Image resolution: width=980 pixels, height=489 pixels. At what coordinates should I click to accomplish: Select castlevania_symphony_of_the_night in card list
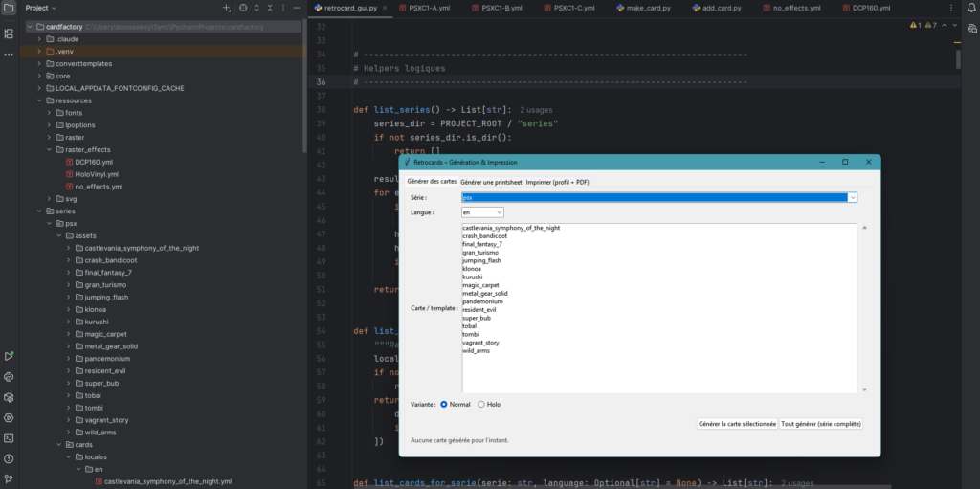(x=511, y=229)
